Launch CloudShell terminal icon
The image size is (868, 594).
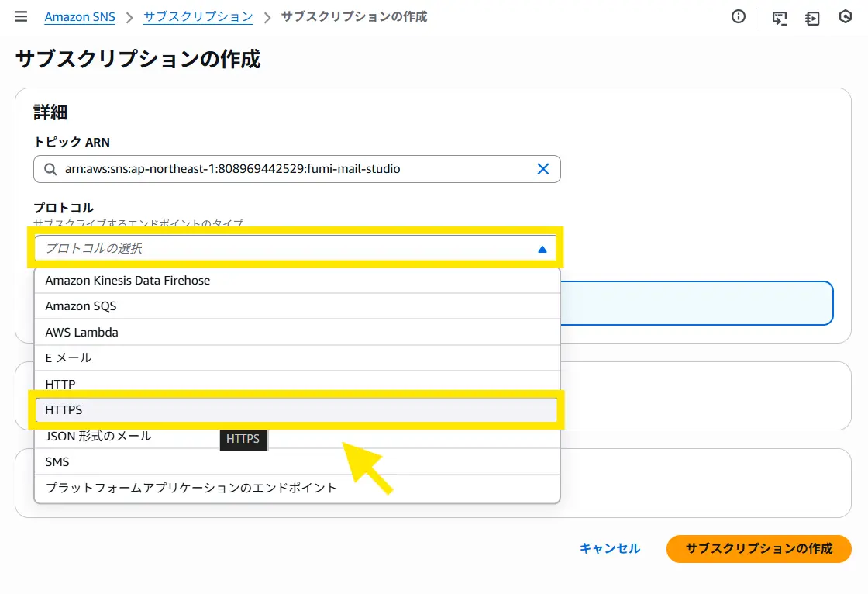(780, 18)
